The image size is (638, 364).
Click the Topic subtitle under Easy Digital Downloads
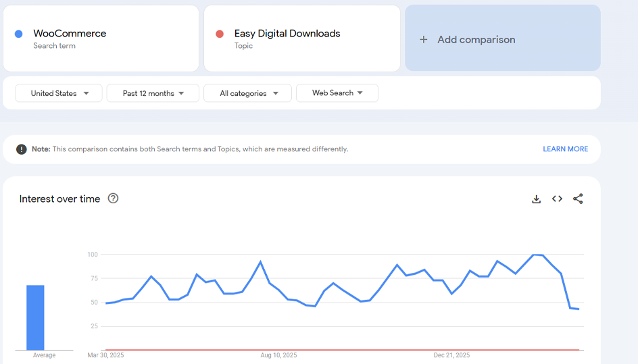[243, 46]
